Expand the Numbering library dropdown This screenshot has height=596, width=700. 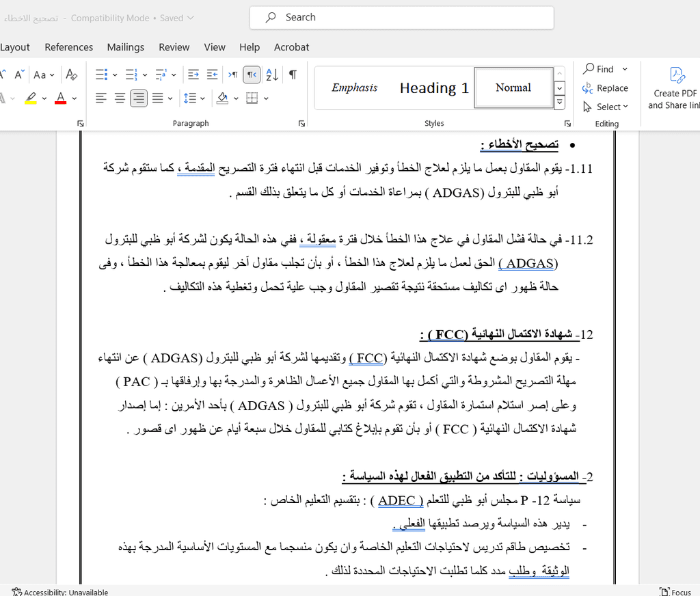145,74
